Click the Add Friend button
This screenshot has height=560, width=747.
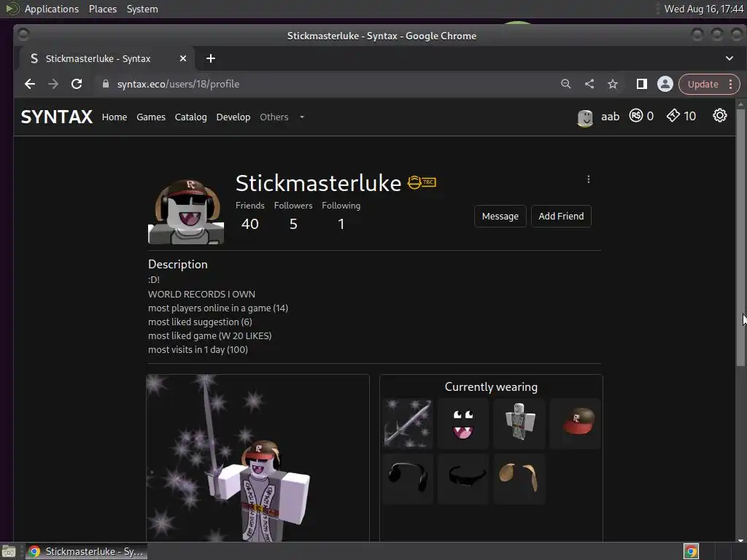click(561, 216)
